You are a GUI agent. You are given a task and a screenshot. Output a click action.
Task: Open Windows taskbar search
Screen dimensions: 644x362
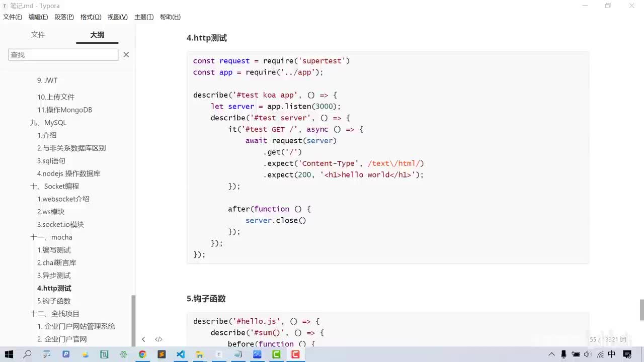[x=28, y=354]
